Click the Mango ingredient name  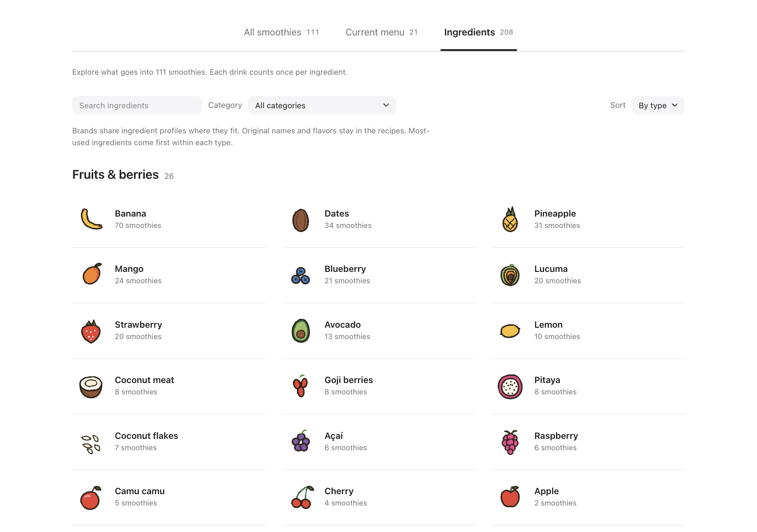(129, 269)
